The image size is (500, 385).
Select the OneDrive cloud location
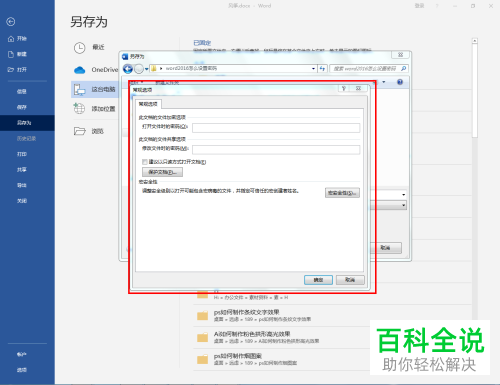point(96,70)
